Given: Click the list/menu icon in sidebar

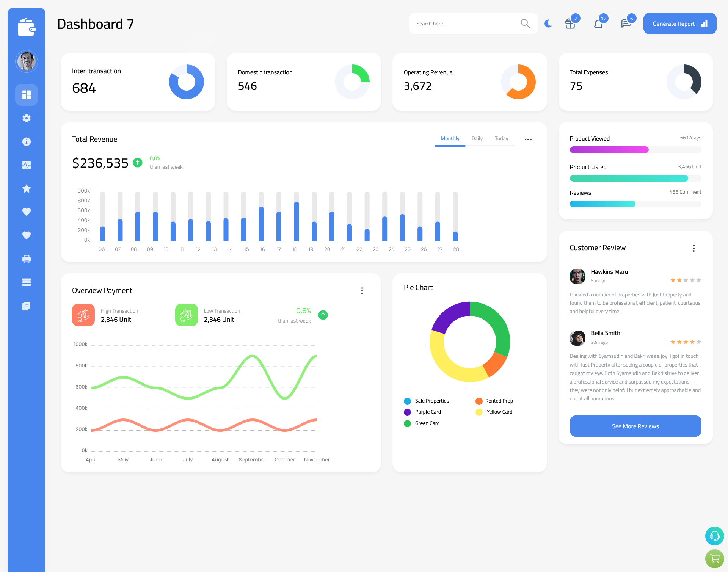Looking at the screenshot, I should [x=26, y=282].
